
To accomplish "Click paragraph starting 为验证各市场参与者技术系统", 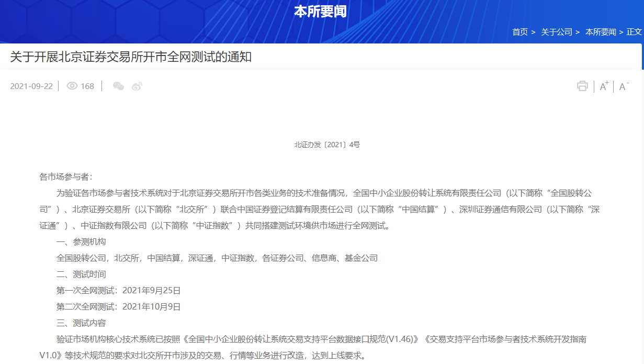I will pos(320,209).
